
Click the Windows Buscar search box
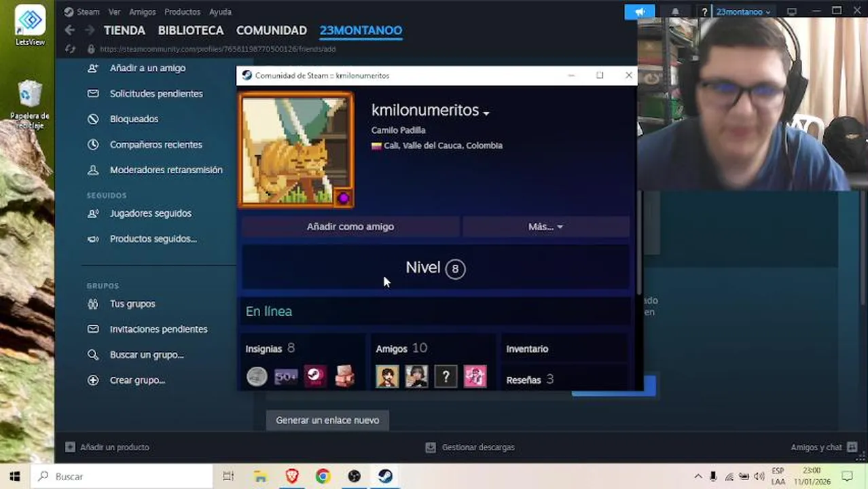122,476
